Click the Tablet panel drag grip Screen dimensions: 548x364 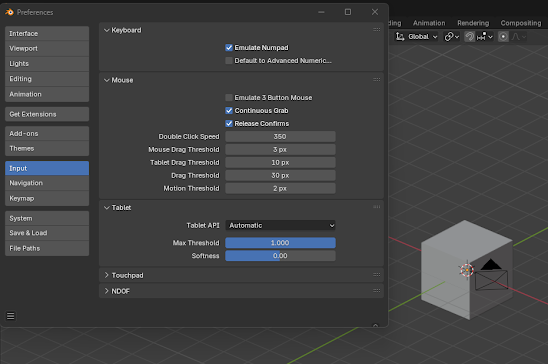coord(376,207)
